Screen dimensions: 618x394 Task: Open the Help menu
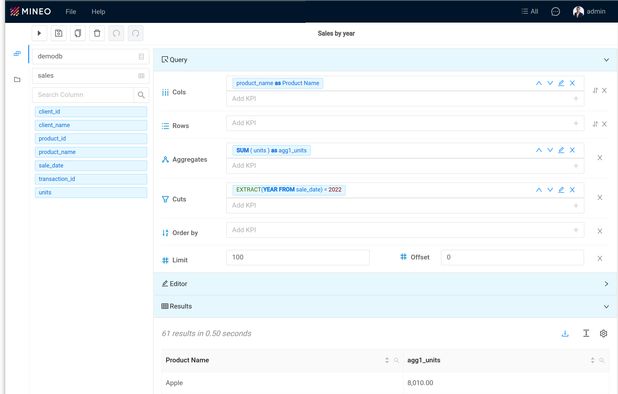point(98,12)
